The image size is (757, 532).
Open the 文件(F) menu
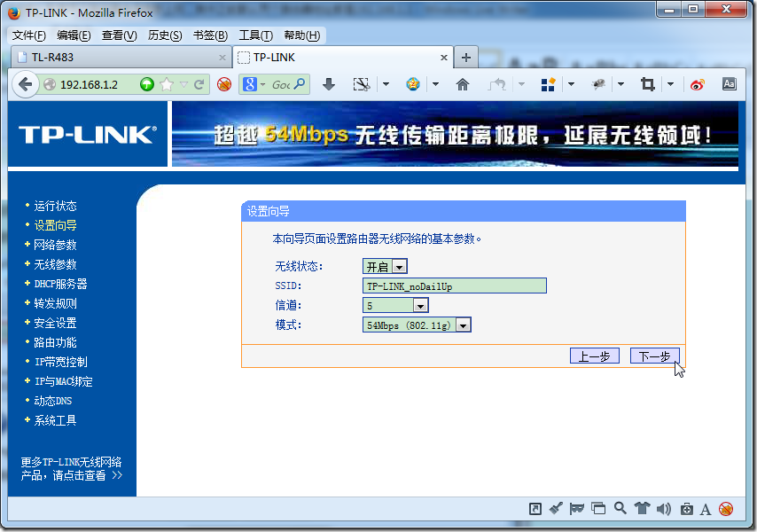[x=28, y=35]
